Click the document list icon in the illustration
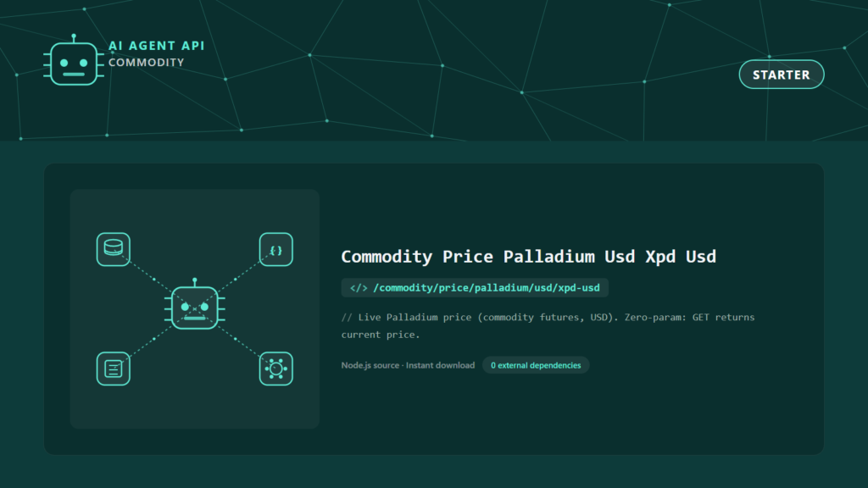 (x=114, y=369)
